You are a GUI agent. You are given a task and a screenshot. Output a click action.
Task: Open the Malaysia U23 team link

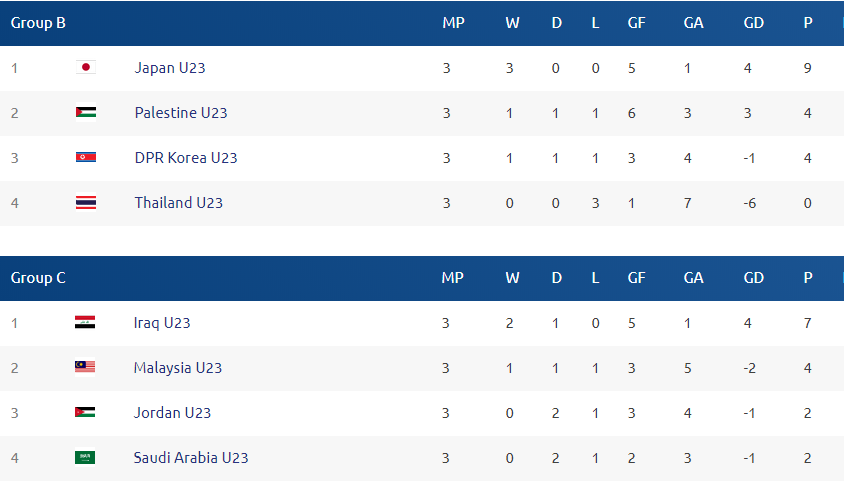tap(178, 368)
